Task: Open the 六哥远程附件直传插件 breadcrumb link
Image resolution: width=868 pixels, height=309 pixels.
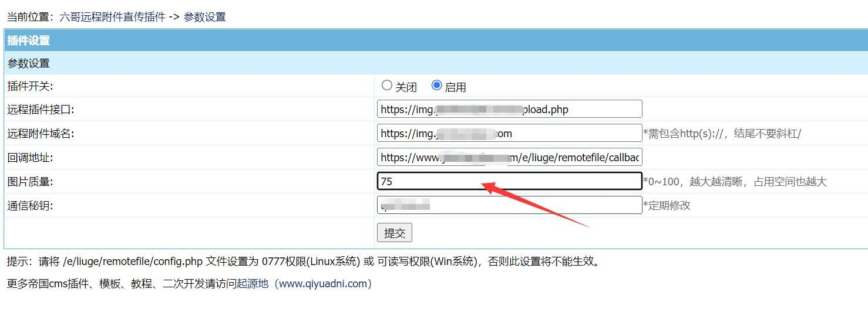Action: (x=113, y=17)
